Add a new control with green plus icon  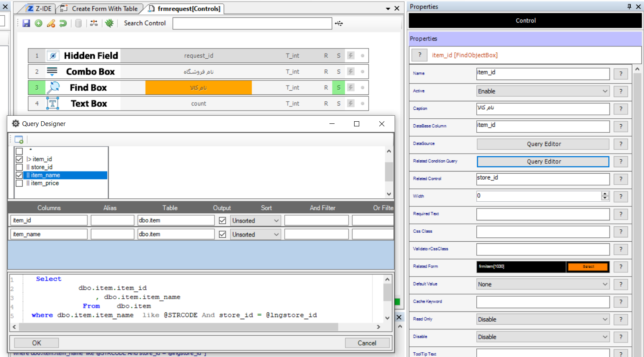(x=39, y=23)
